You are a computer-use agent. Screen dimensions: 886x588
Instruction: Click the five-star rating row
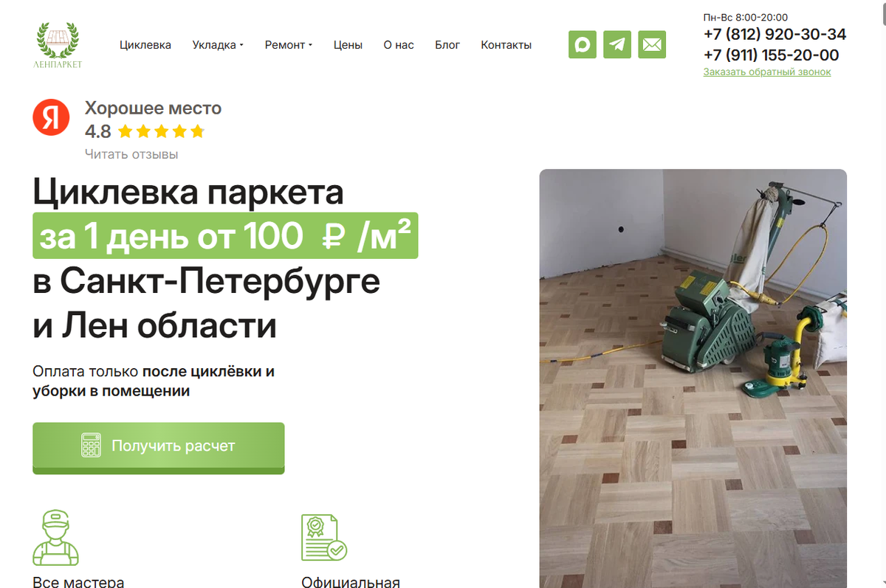click(161, 132)
